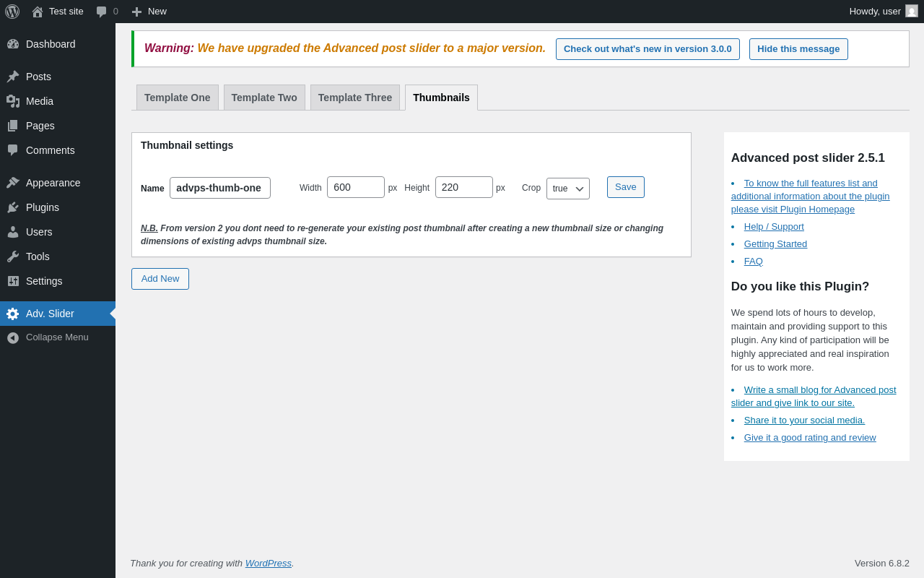Click the Tools wrench icon
The image size is (924, 578).
tap(13, 256)
